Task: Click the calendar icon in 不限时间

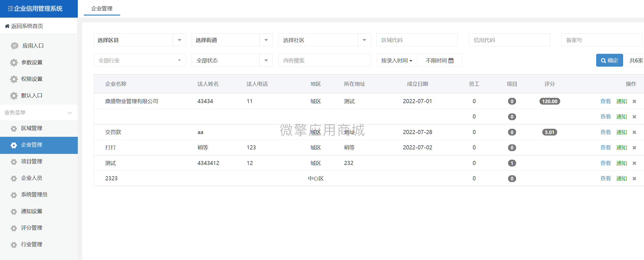Action: pyautogui.click(x=451, y=61)
